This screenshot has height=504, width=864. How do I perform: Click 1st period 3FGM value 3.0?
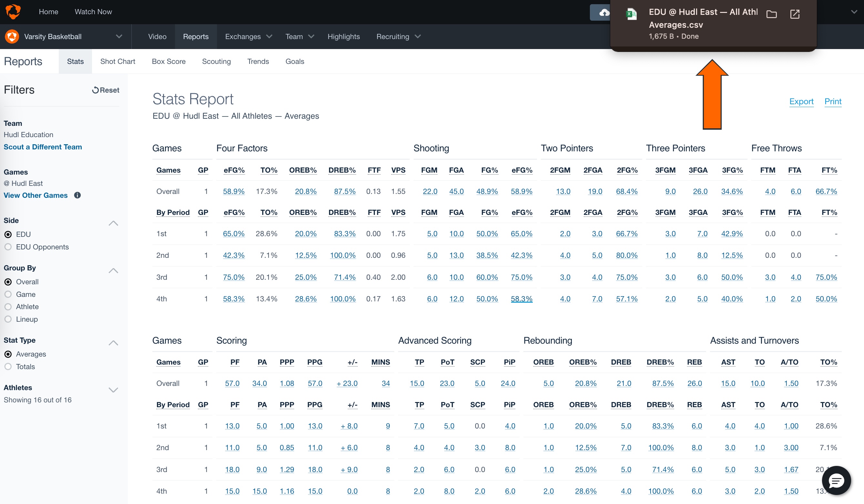671,234
